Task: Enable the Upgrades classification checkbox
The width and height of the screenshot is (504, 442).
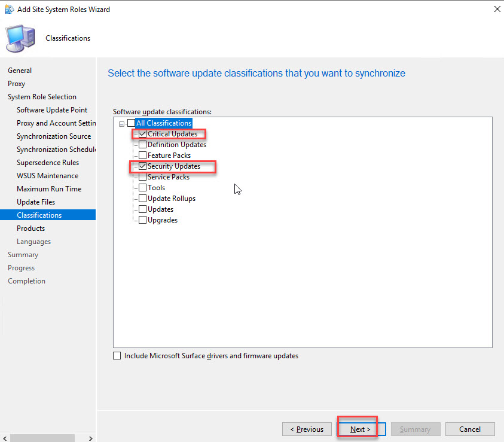Action: pyautogui.click(x=142, y=220)
